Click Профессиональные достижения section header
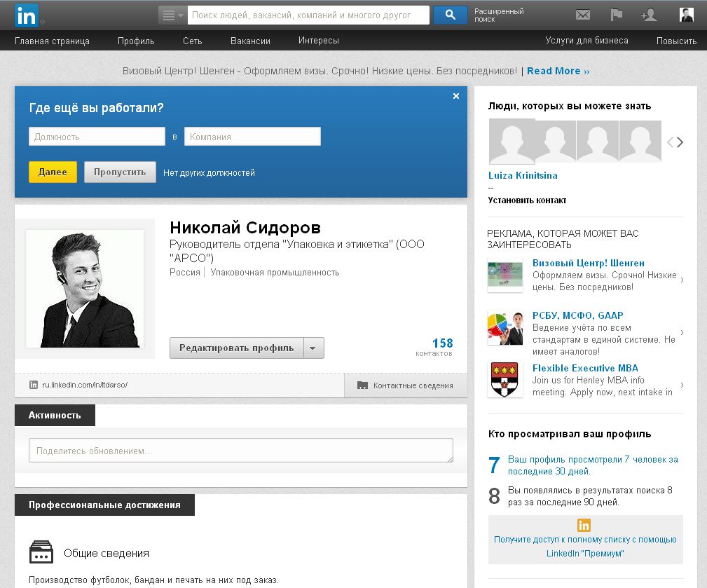The image size is (707, 588). pyautogui.click(x=104, y=505)
